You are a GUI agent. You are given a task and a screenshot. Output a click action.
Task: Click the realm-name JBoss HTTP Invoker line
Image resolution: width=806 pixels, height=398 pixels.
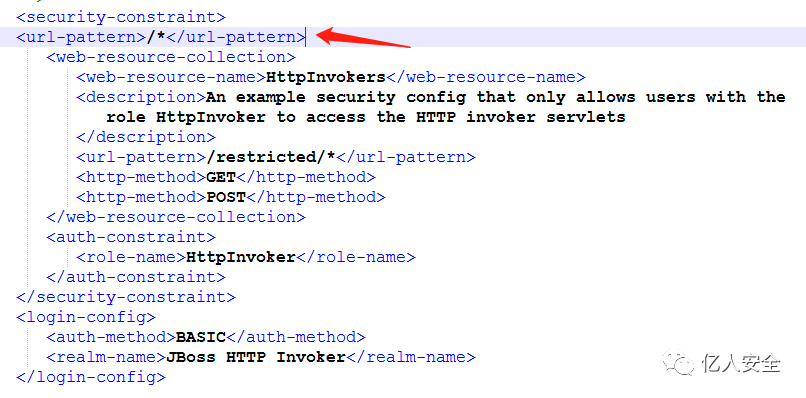coord(261,357)
